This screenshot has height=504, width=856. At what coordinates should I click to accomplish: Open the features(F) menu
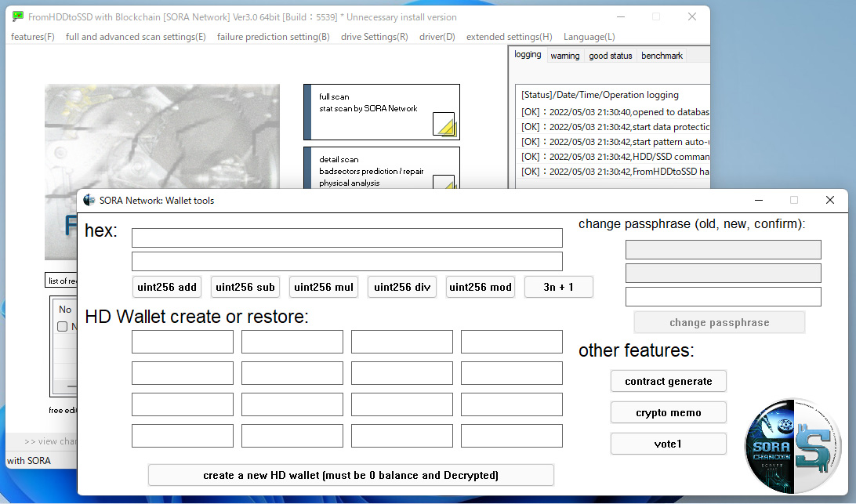[33, 37]
